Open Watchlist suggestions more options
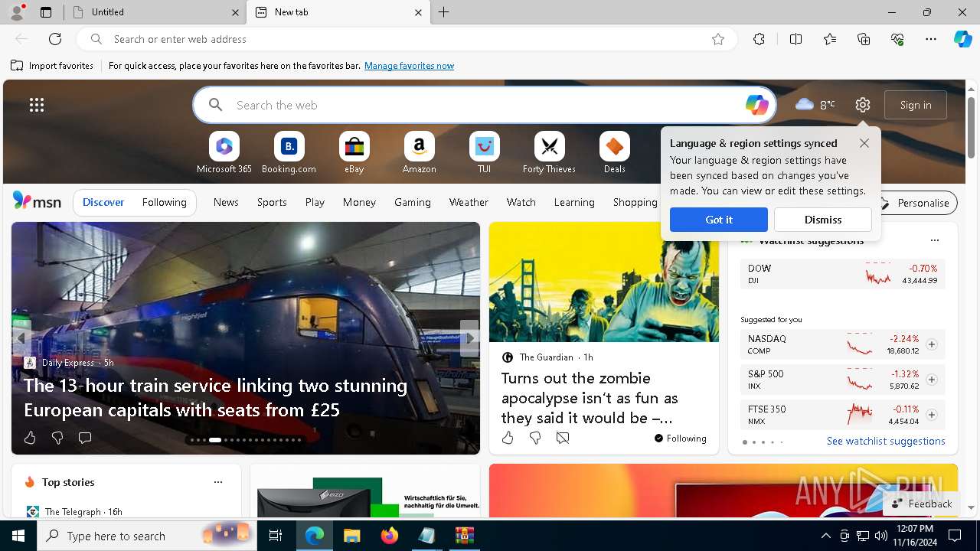The width and height of the screenshot is (980, 551). click(x=935, y=240)
